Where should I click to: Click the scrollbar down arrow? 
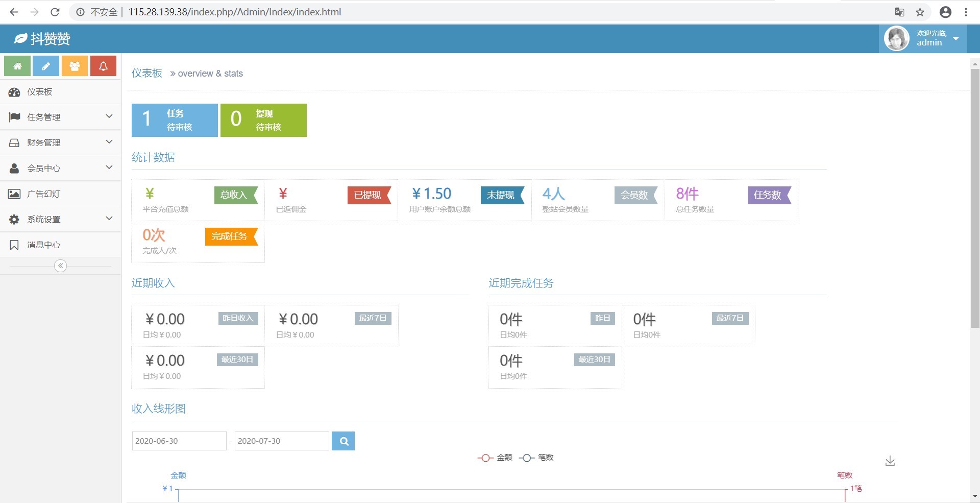click(975, 496)
